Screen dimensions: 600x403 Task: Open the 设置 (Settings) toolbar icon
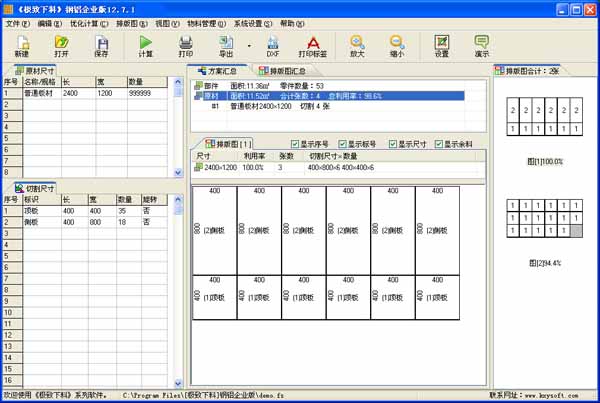442,46
